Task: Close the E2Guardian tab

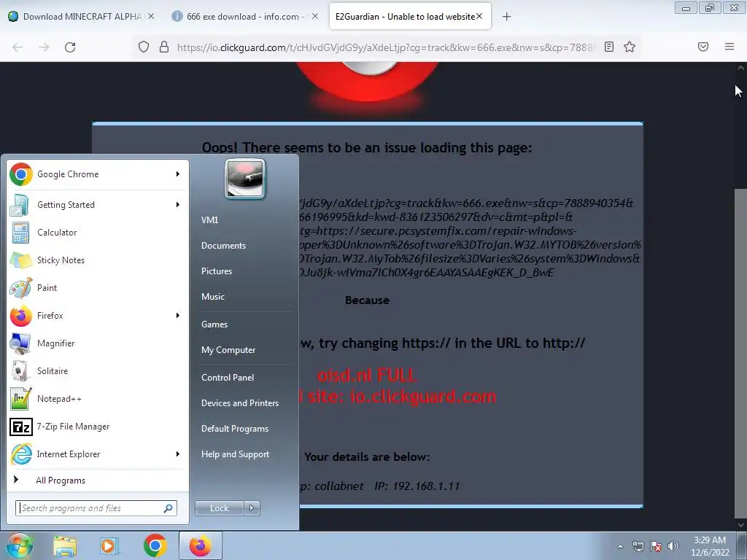Action: [479, 16]
